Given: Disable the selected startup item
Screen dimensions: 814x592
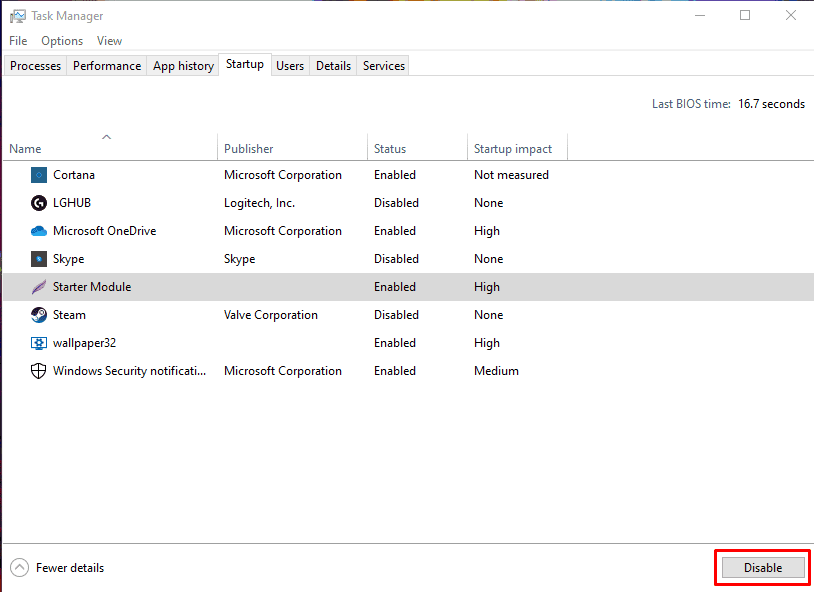Looking at the screenshot, I should click(763, 568).
